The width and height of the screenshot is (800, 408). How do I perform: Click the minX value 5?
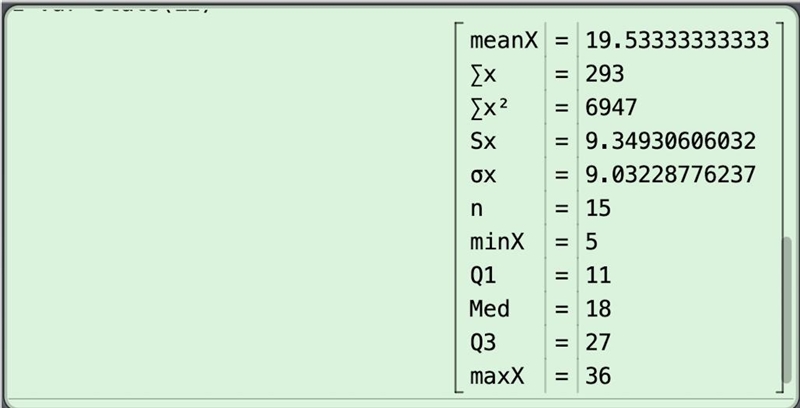tap(591, 242)
